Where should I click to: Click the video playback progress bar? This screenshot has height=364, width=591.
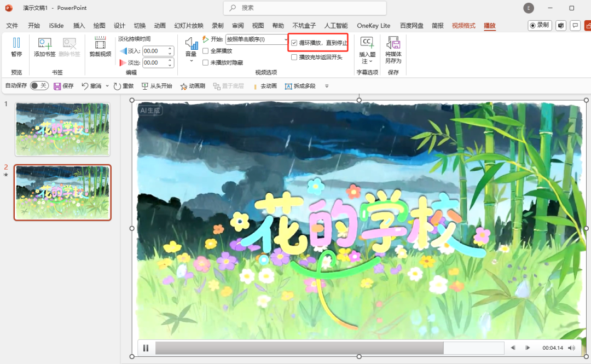(x=329, y=348)
